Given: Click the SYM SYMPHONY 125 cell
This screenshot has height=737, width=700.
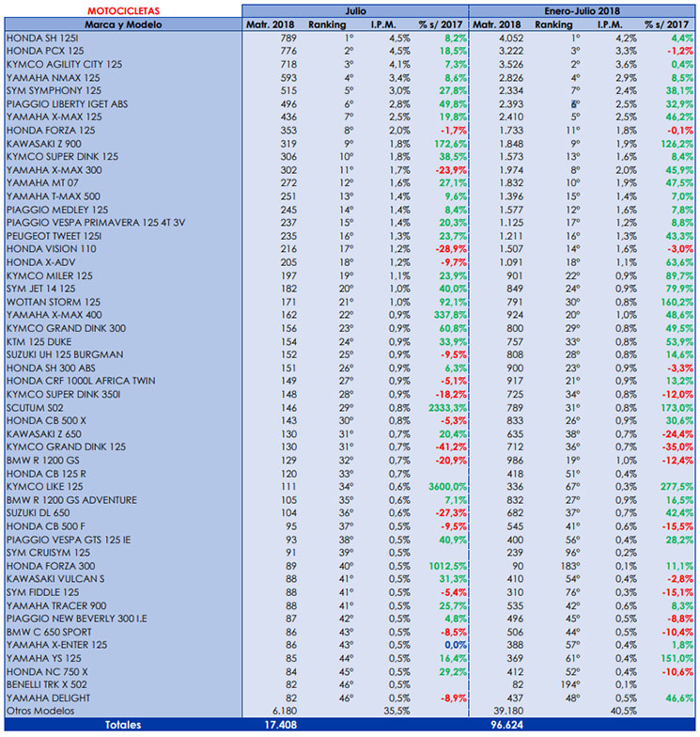Looking at the screenshot, I should 54,90.
